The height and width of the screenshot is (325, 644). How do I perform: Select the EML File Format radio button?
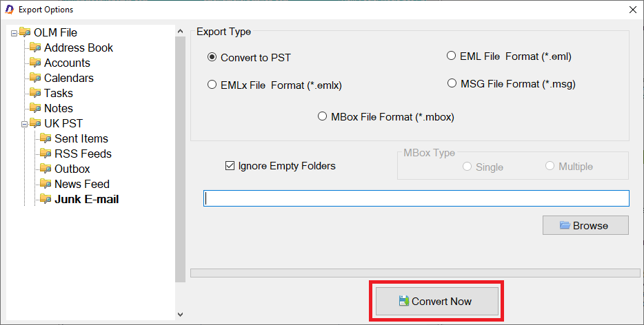click(x=451, y=56)
